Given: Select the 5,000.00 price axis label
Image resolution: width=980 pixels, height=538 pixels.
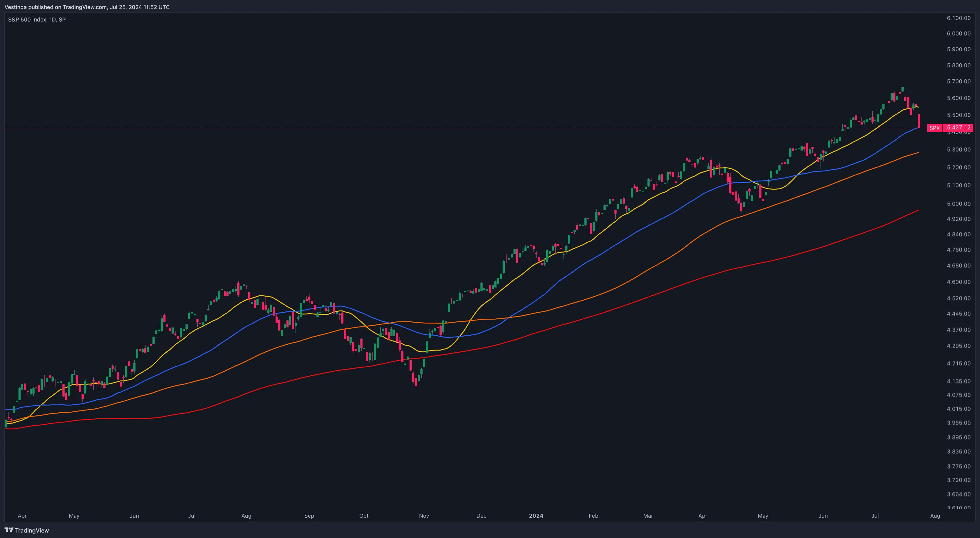Looking at the screenshot, I should [x=959, y=203].
